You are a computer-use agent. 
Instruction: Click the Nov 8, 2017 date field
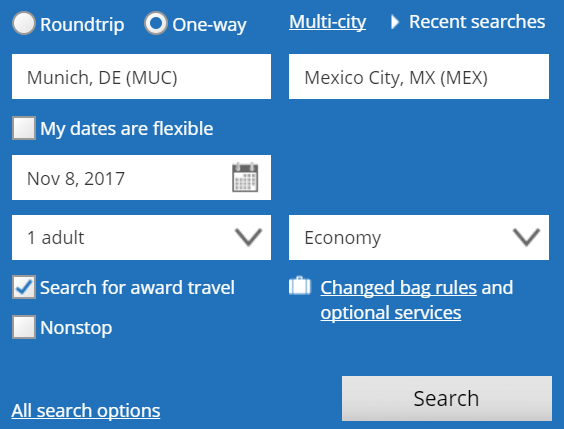click(x=141, y=178)
